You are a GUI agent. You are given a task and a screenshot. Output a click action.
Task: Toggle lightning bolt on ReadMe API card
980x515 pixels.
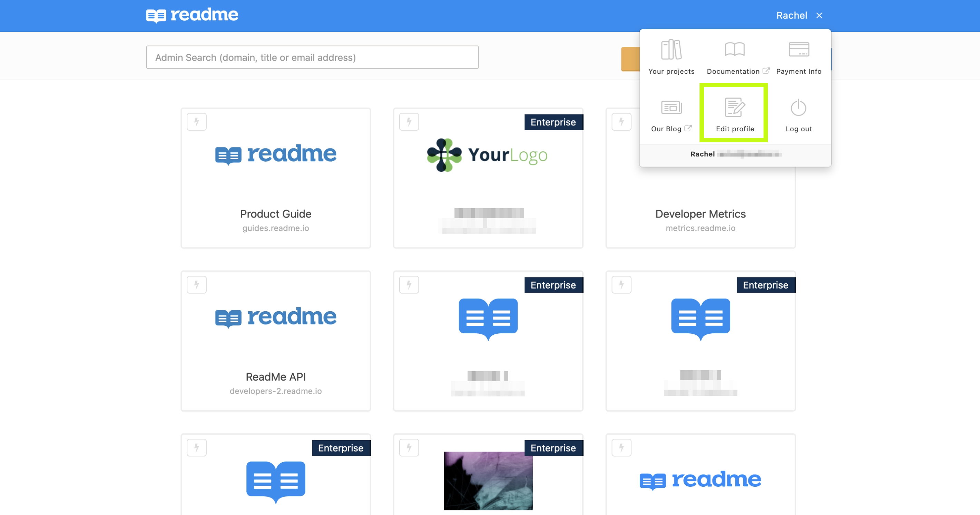pyautogui.click(x=196, y=285)
